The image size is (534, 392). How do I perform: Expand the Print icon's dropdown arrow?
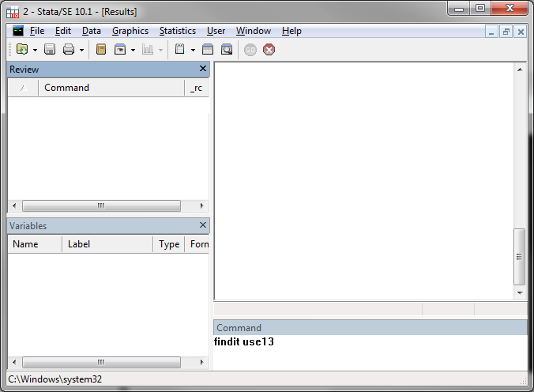[81, 50]
